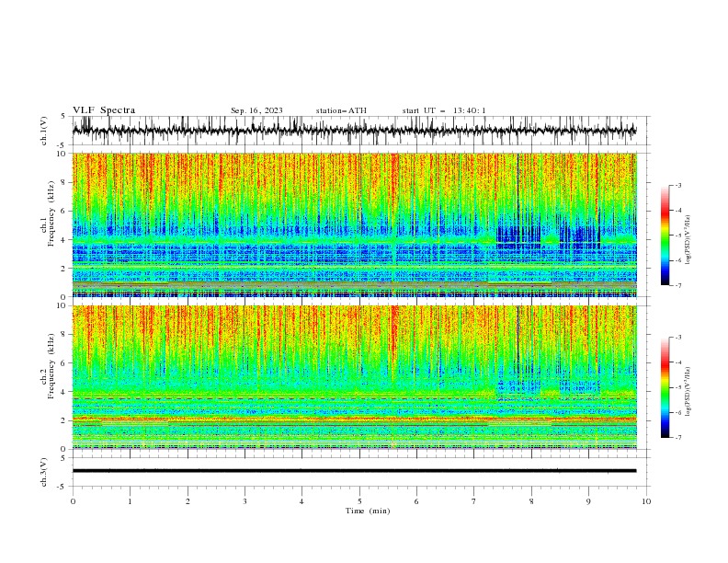The image size is (728, 563).
Task: Click the ch.1 voltage waveform trace
Action: click(354, 131)
